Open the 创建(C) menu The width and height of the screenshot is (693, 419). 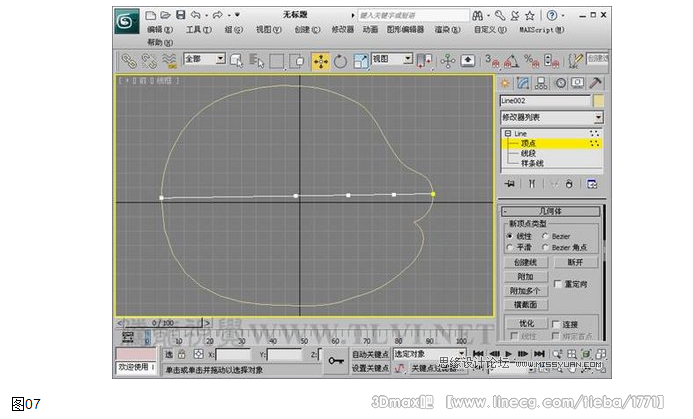coord(307,30)
